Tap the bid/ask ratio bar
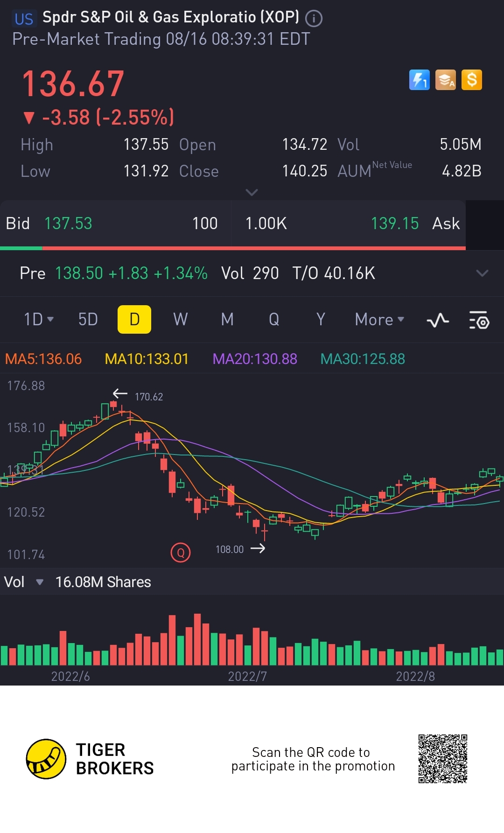 (233, 248)
